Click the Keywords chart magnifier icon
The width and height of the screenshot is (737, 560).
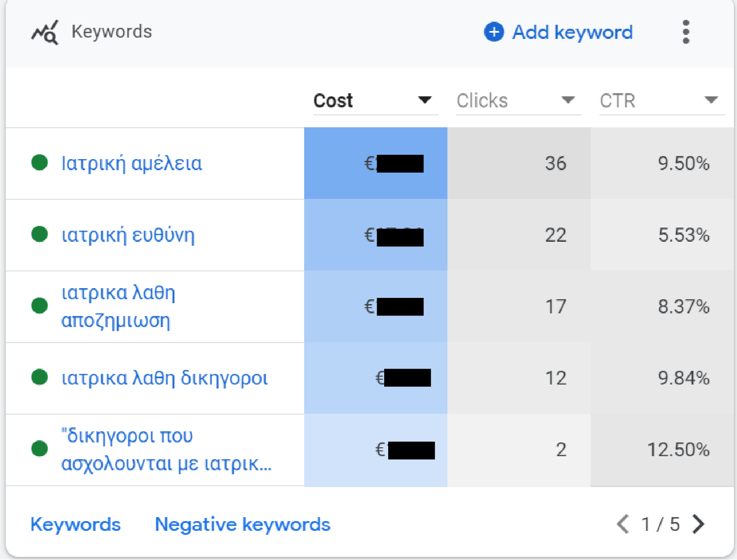click(45, 32)
